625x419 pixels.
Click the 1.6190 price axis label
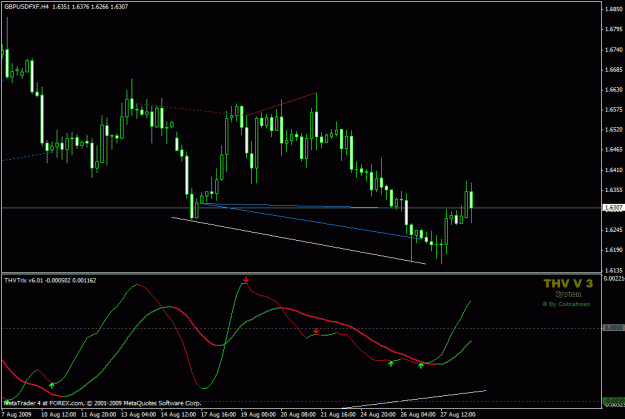[x=613, y=250]
